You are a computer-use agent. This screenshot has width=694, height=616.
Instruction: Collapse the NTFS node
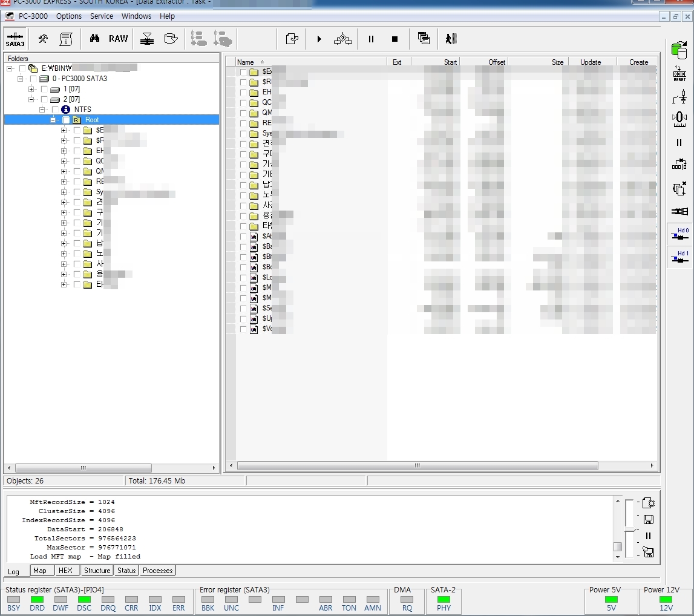pos(42,110)
